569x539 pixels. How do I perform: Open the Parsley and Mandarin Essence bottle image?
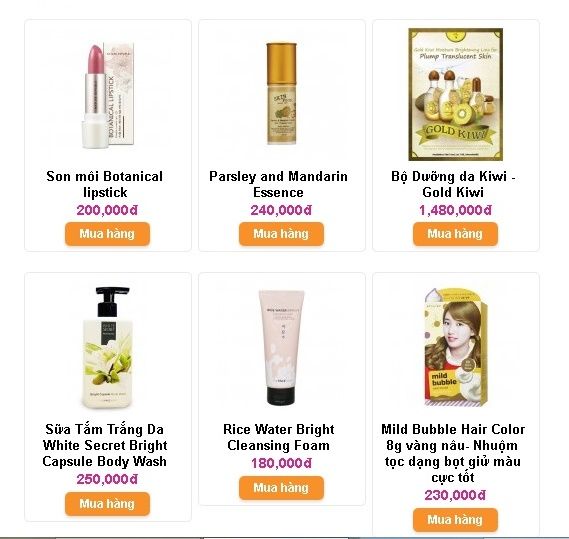click(281, 94)
